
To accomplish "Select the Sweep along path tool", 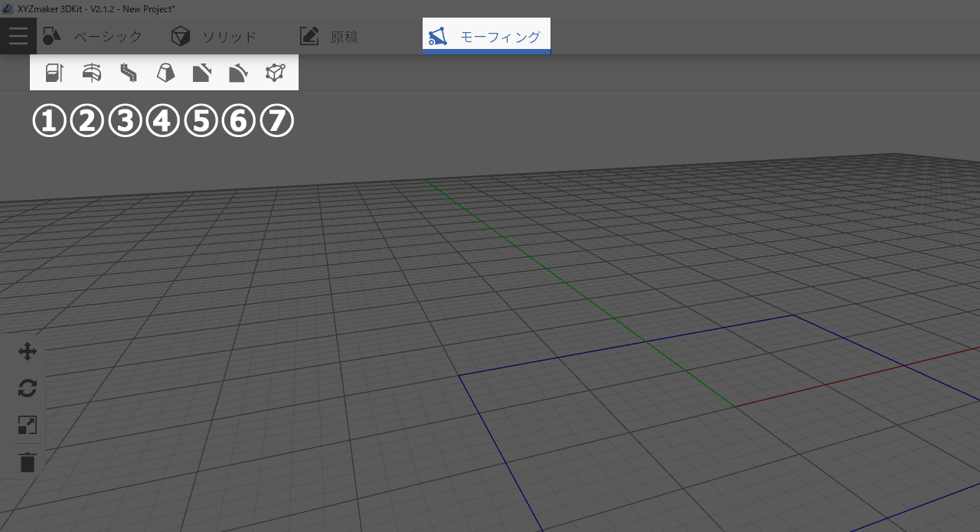I will 129,73.
